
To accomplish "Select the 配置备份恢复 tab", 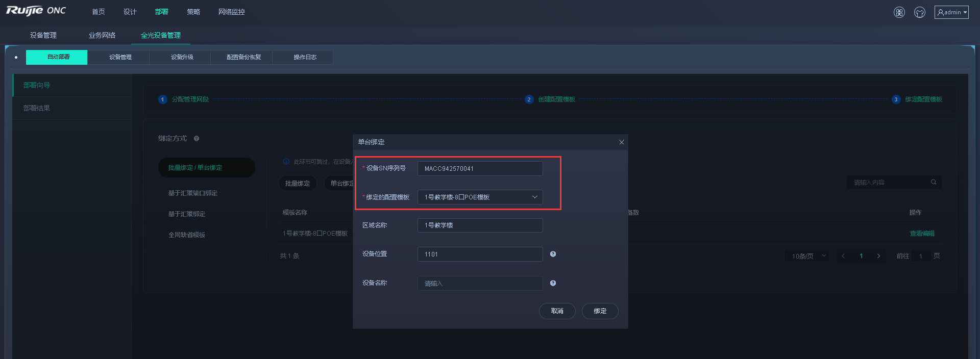I will click(x=243, y=57).
